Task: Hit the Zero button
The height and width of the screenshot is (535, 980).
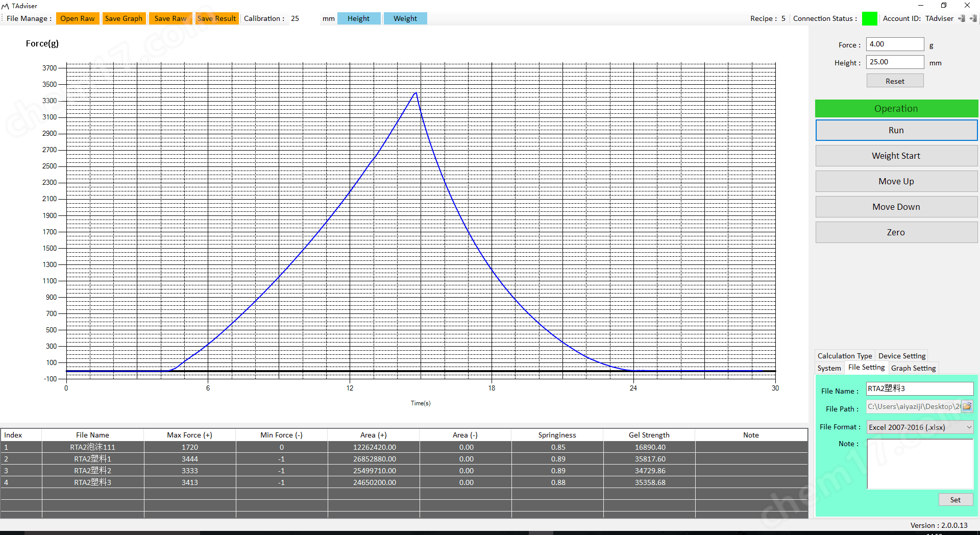Action: click(896, 232)
